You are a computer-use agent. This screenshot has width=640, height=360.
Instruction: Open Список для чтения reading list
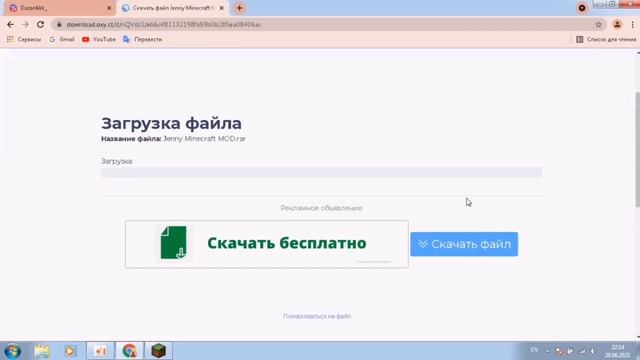point(606,40)
